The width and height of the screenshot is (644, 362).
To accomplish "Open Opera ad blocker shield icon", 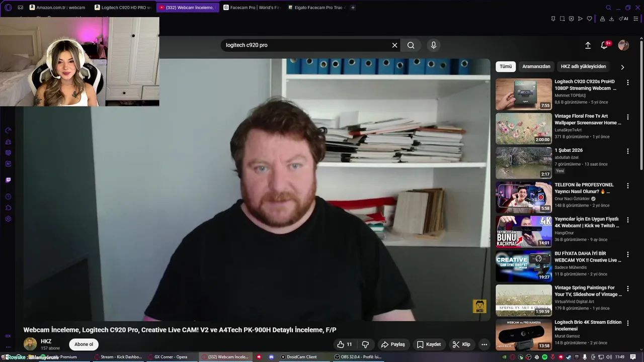I will [x=571, y=19].
